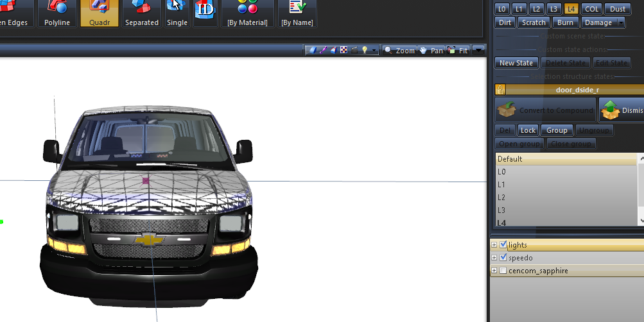Expand the lights tree node

tap(494, 245)
